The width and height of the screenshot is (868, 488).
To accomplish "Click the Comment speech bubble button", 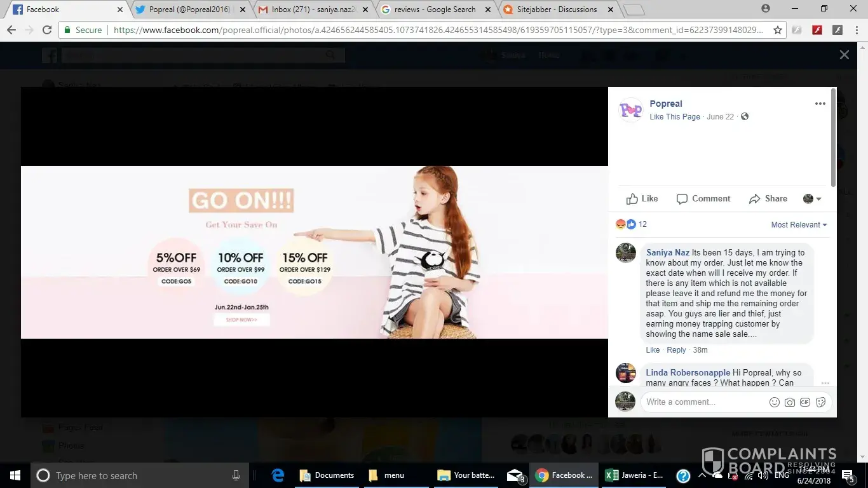I will point(703,199).
